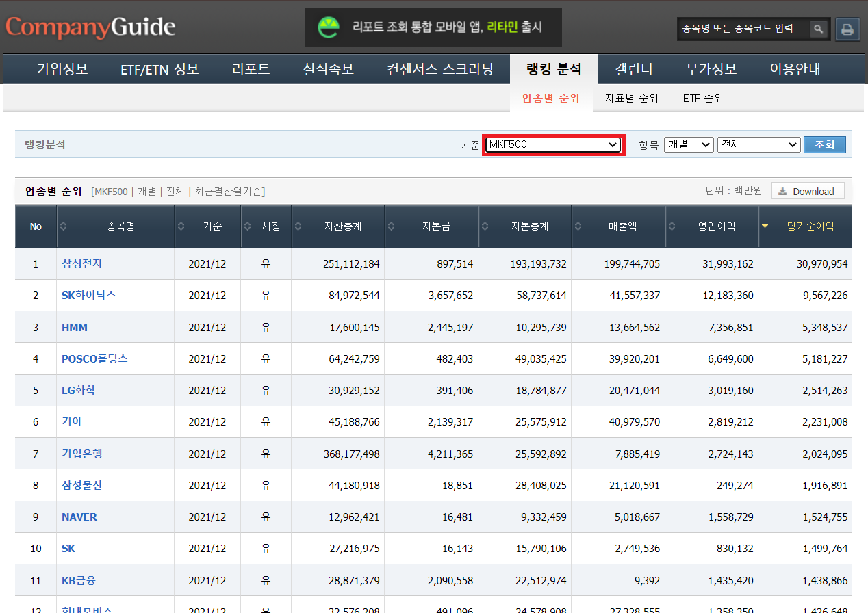
Task: Click the sort arrows beside 시장 column
Action: (248, 226)
